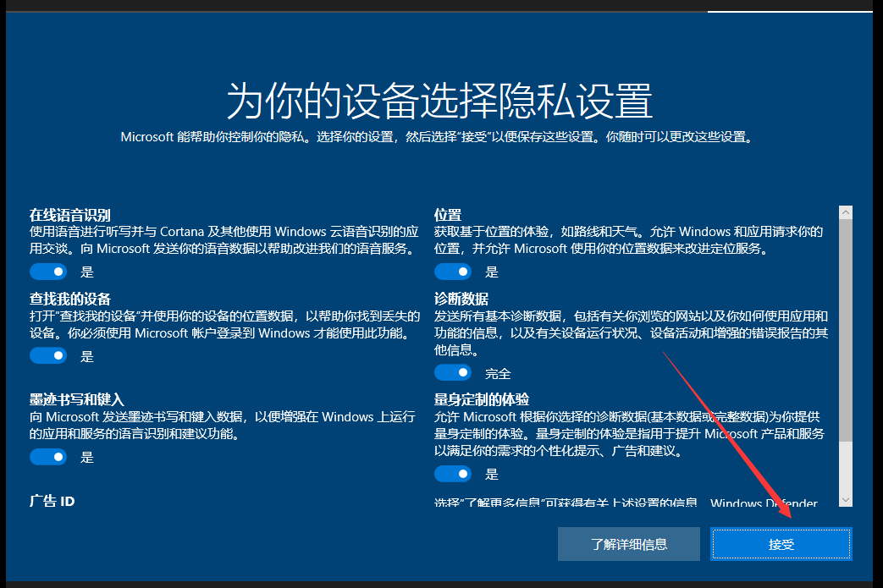This screenshot has width=883, height=588.
Task: Switch off the 位置 toggle
Action: tap(453, 272)
